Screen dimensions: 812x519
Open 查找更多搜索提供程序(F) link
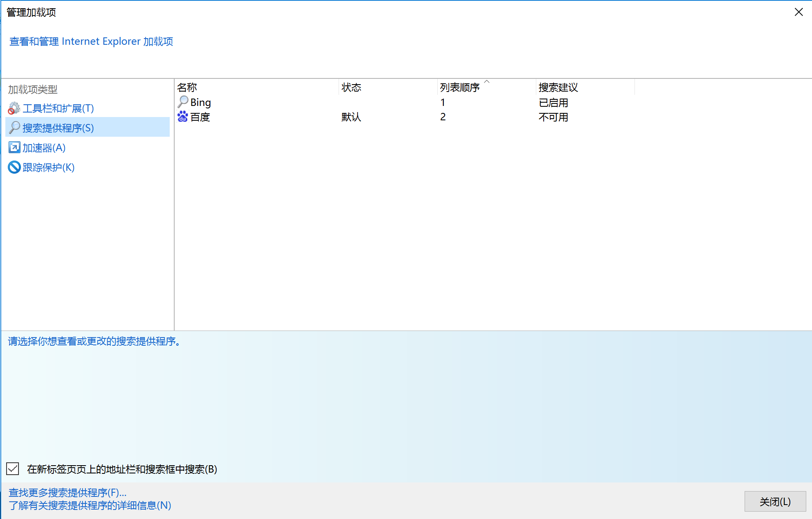(67, 492)
